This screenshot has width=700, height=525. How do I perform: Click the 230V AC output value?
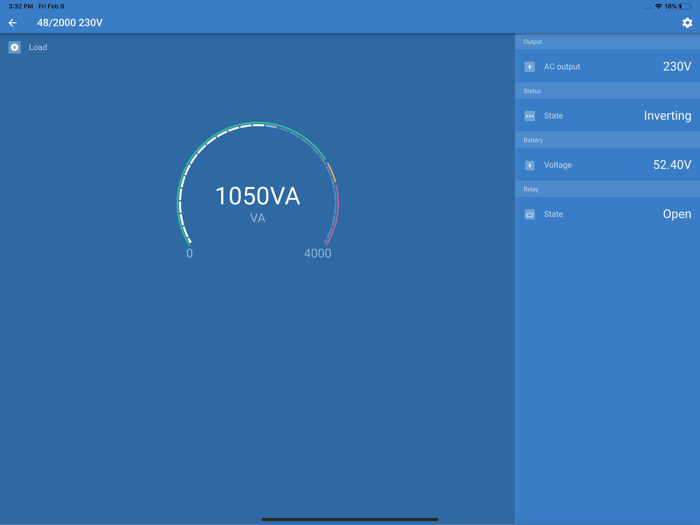tap(677, 67)
